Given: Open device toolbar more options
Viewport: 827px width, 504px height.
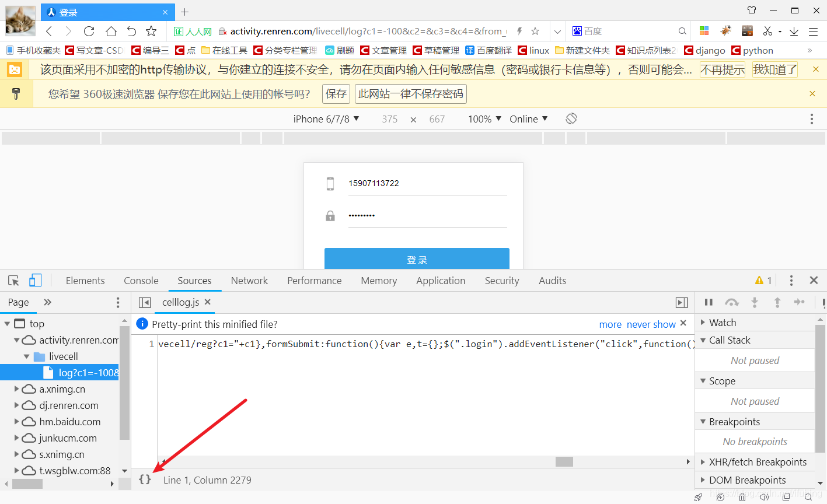Looking at the screenshot, I should tap(811, 119).
